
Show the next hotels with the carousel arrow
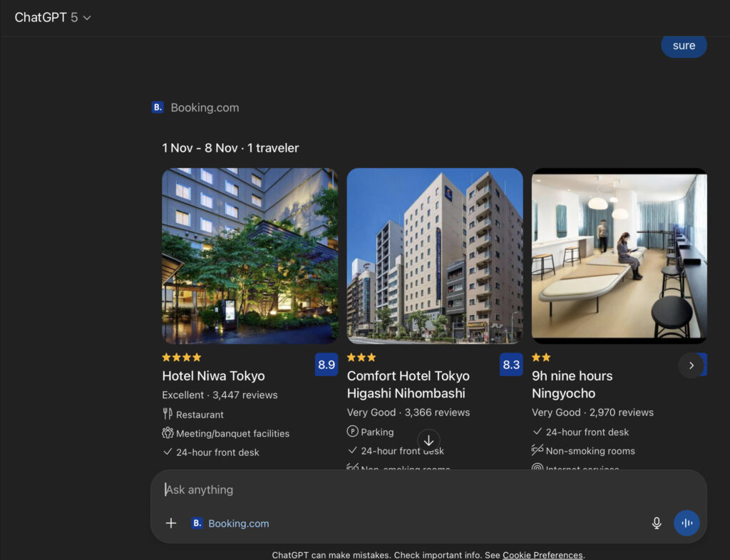point(691,365)
